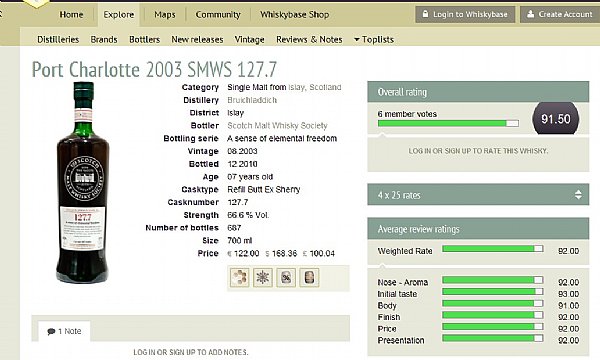Viewport: 600px width, 360px height.
Task: Open the Whiskybase Shop tab
Action: (295, 15)
